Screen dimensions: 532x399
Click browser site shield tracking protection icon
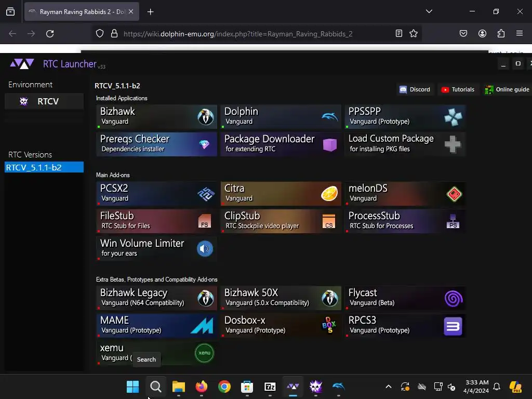tap(99, 33)
